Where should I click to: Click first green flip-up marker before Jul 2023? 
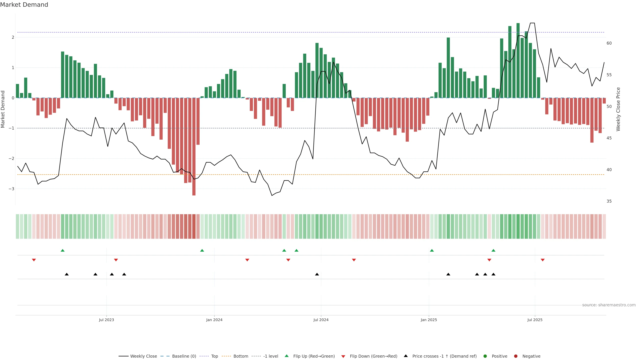(63, 250)
